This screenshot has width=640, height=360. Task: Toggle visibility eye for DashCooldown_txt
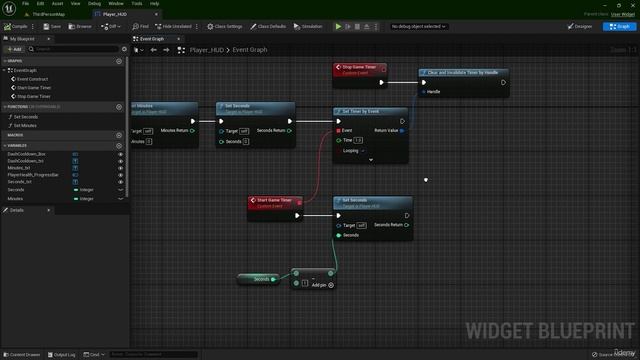(x=120, y=161)
